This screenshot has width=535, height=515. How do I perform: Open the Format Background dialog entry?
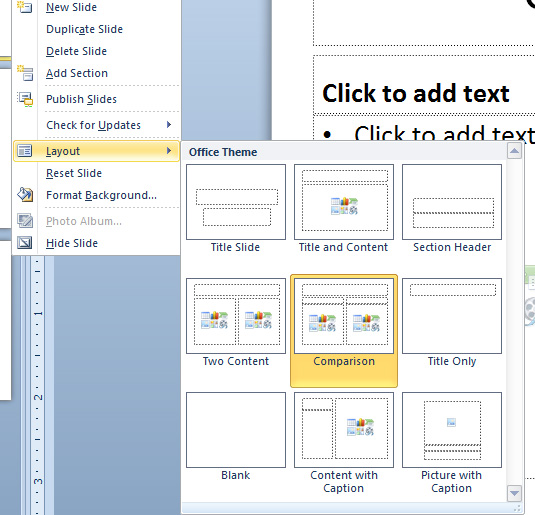click(101, 195)
